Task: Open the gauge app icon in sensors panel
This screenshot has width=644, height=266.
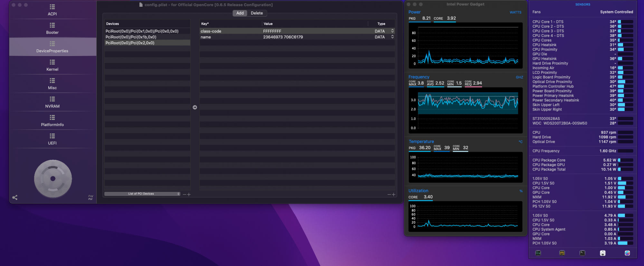Action: click(x=627, y=253)
